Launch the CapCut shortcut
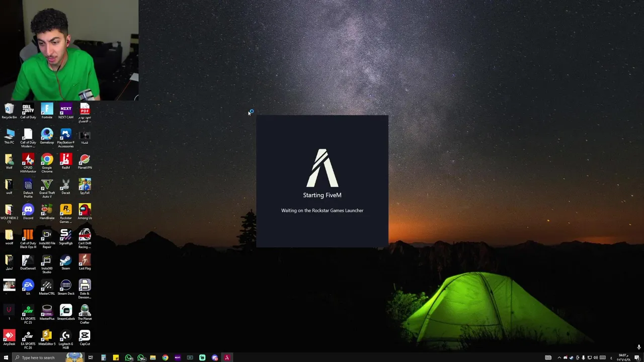Viewport: 644px width, 362px height. point(85,338)
